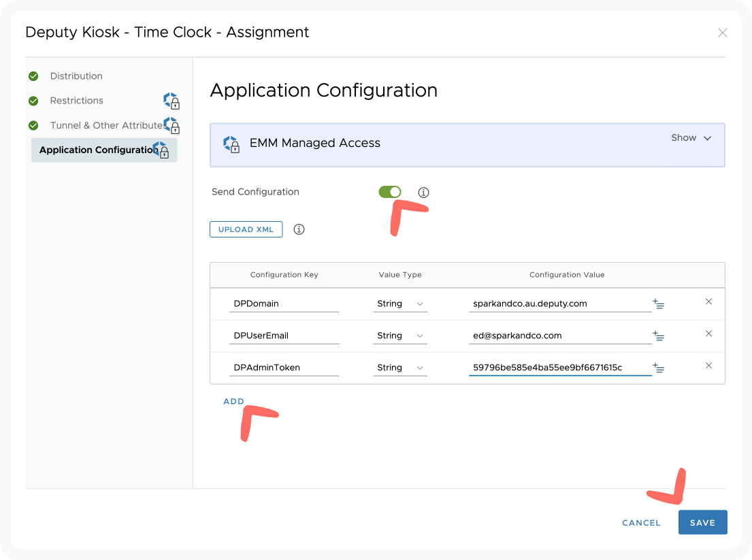Screen dimensions: 752x560
Task: Remove the DPAdminToken configuration row
Action: pyautogui.click(x=708, y=365)
